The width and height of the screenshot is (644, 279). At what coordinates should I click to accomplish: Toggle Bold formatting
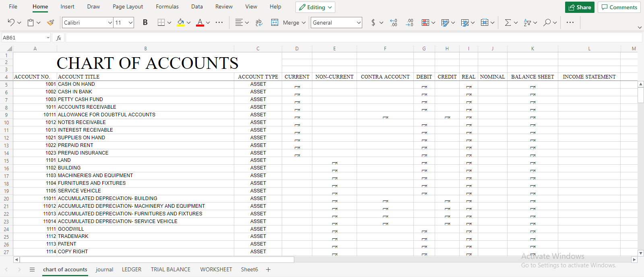[x=145, y=23]
